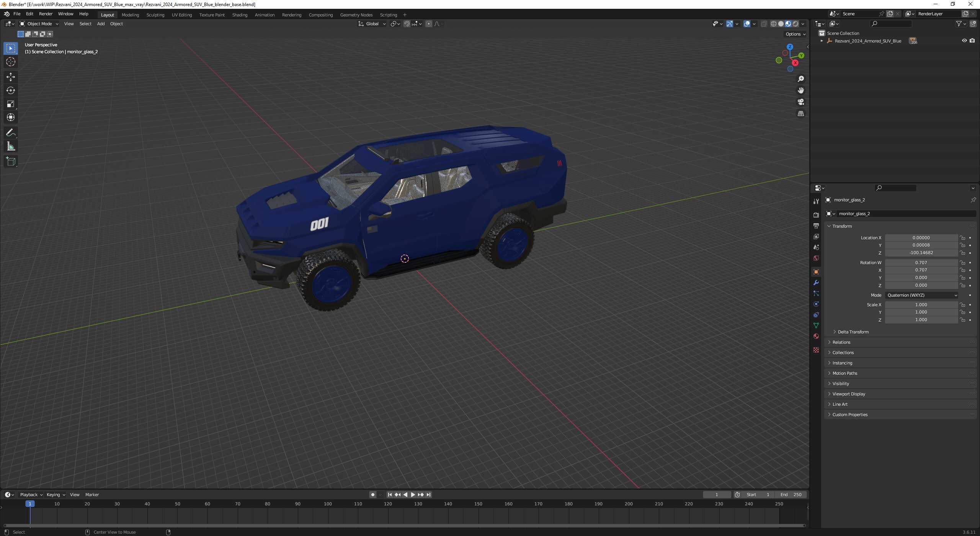980x536 pixels.
Task: Select the Cursor tool in left toolbar
Action: pyautogui.click(x=11, y=62)
